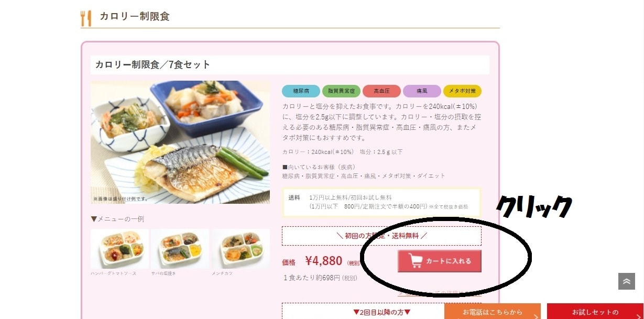This screenshot has height=319, width=644.
Task: Select the 脂質異常症 green tag
Action: (341, 91)
